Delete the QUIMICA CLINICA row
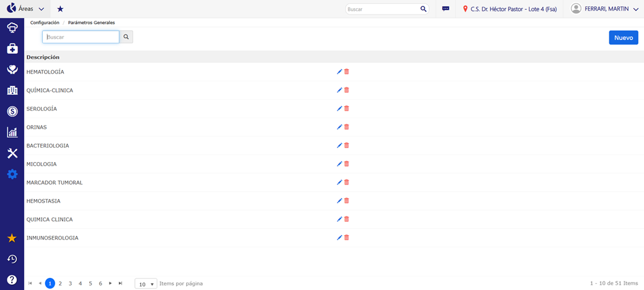Screen dimensions: 644x290 pyautogui.click(x=346, y=219)
